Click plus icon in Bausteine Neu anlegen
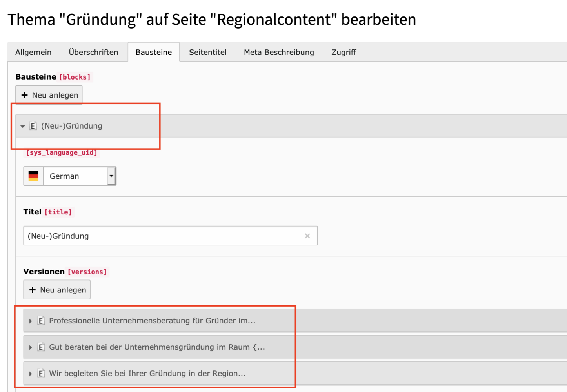 (25, 95)
